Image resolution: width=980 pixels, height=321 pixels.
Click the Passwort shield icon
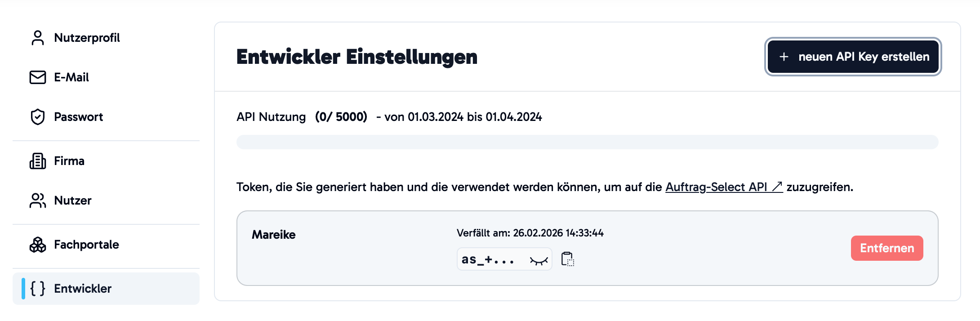click(38, 117)
